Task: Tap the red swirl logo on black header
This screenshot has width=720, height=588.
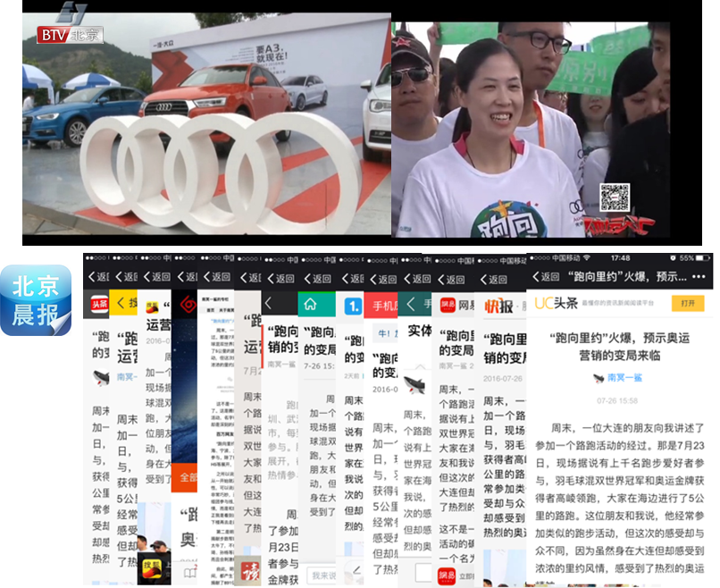Action: pos(188,304)
